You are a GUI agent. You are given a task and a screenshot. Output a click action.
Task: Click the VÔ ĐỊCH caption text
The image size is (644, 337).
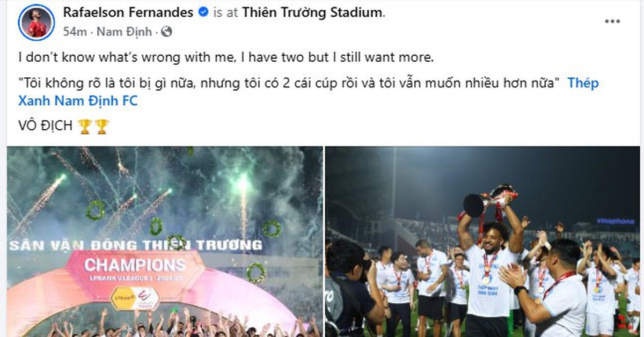45,126
